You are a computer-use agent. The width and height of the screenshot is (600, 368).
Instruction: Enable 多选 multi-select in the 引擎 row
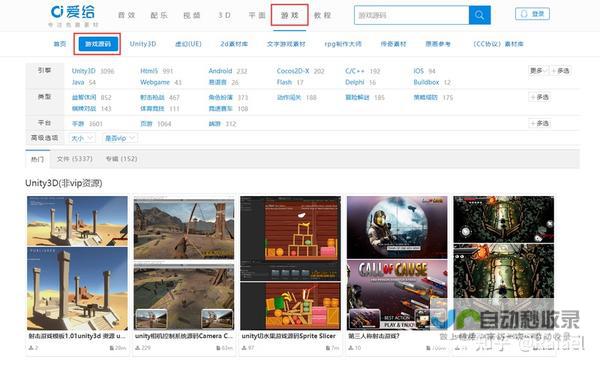tap(561, 71)
